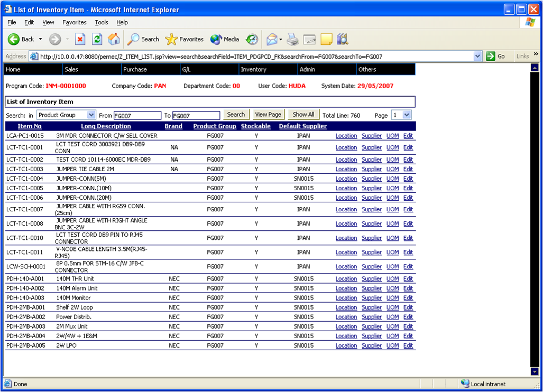Click inside the From search input field
The width and height of the screenshot is (543, 392).
coord(137,115)
